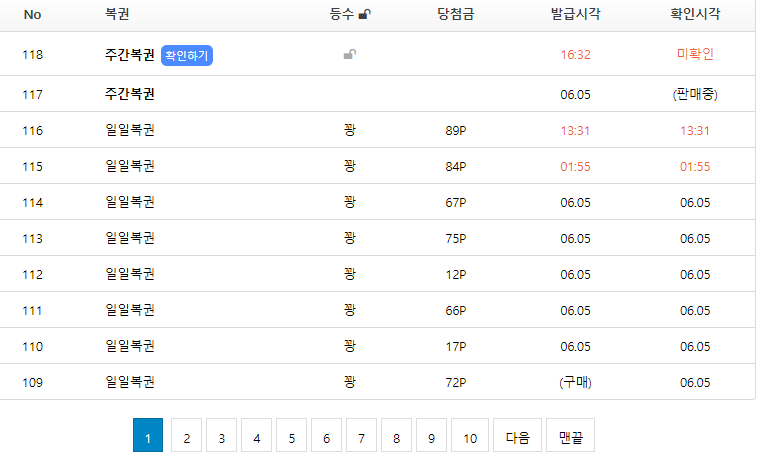Image resolution: width=759 pixels, height=465 pixels.
Task: Click the 72P prize amount
Action: point(455,383)
